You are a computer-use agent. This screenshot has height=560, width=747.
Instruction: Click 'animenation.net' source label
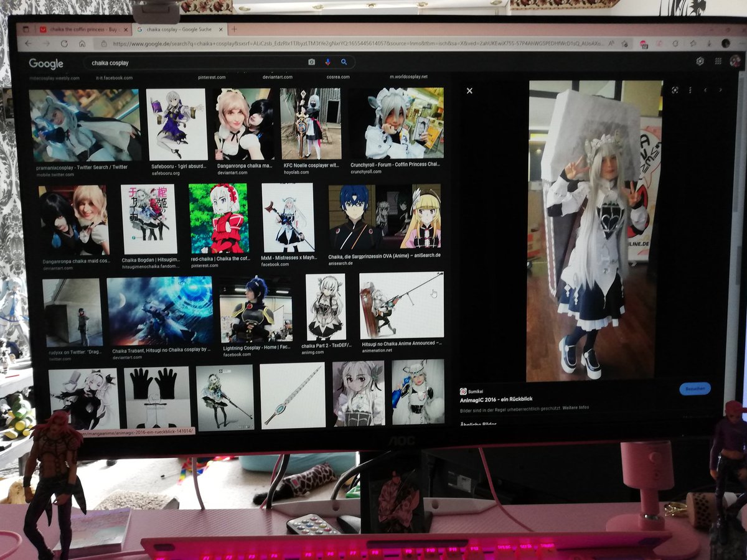pyautogui.click(x=376, y=350)
